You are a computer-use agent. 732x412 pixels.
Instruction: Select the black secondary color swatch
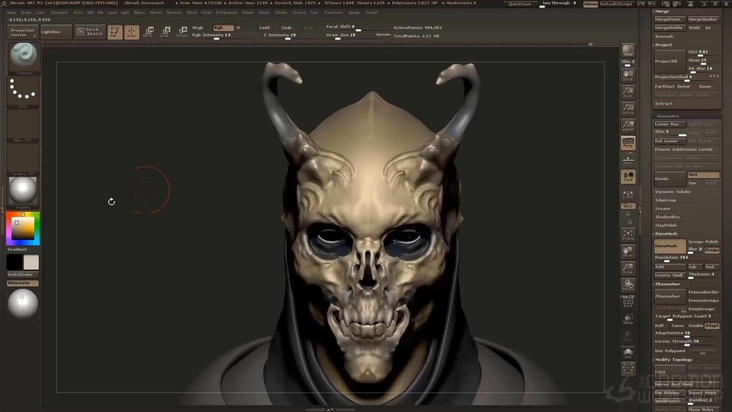[14, 262]
